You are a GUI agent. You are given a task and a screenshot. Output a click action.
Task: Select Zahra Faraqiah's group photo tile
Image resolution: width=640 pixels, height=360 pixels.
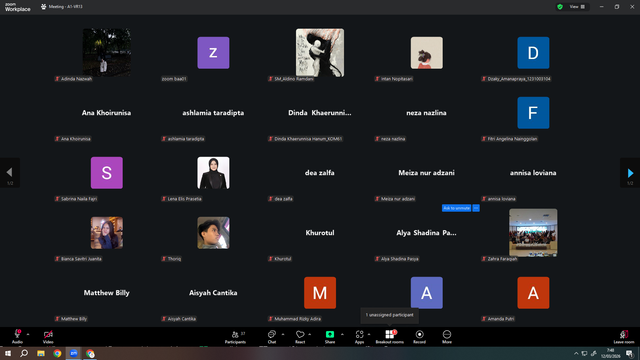533,233
